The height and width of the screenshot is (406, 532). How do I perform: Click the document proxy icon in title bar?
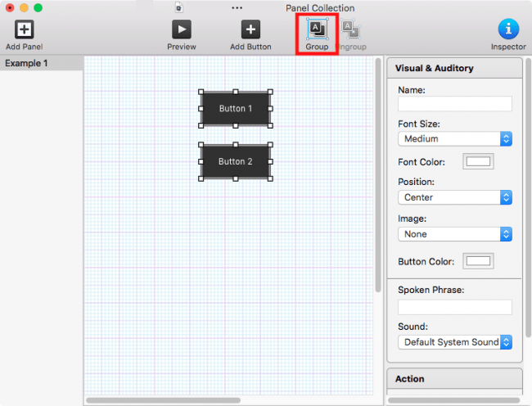(x=179, y=8)
